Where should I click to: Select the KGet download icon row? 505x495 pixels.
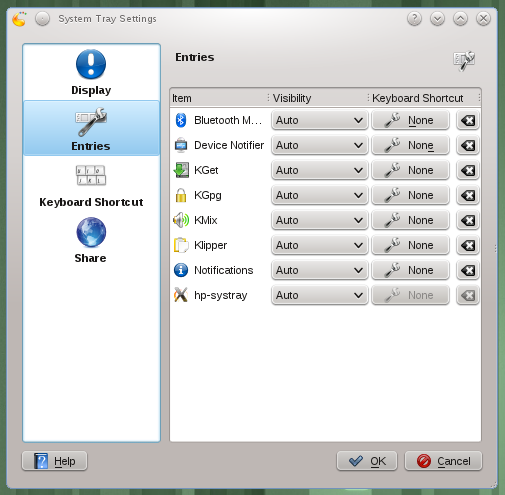click(181, 170)
